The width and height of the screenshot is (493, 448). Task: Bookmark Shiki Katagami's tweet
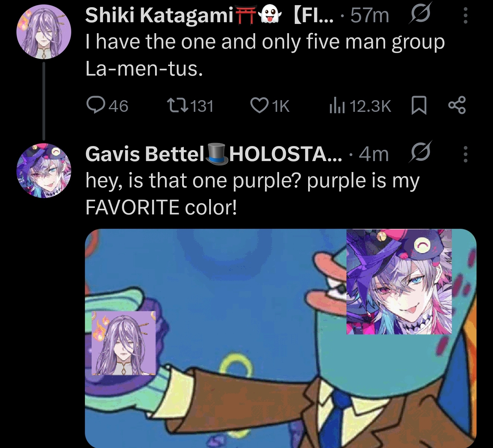(x=418, y=106)
